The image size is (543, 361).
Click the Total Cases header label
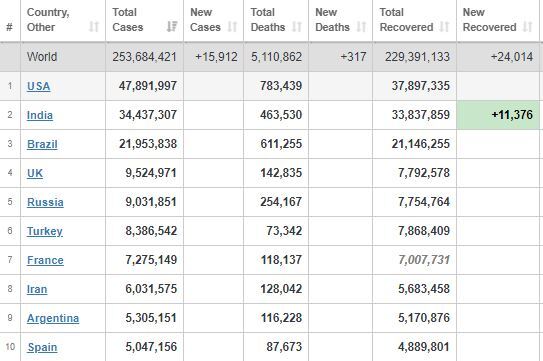click(127, 20)
